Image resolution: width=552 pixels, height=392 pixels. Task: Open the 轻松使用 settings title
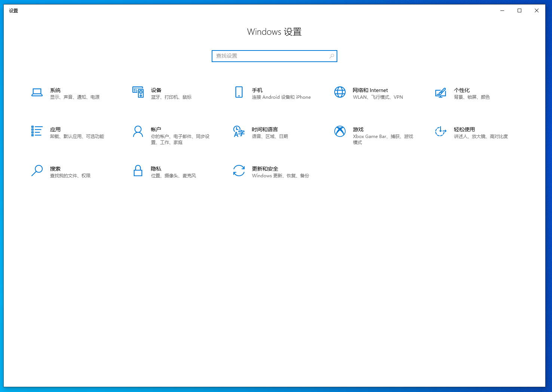pyautogui.click(x=464, y=129)
